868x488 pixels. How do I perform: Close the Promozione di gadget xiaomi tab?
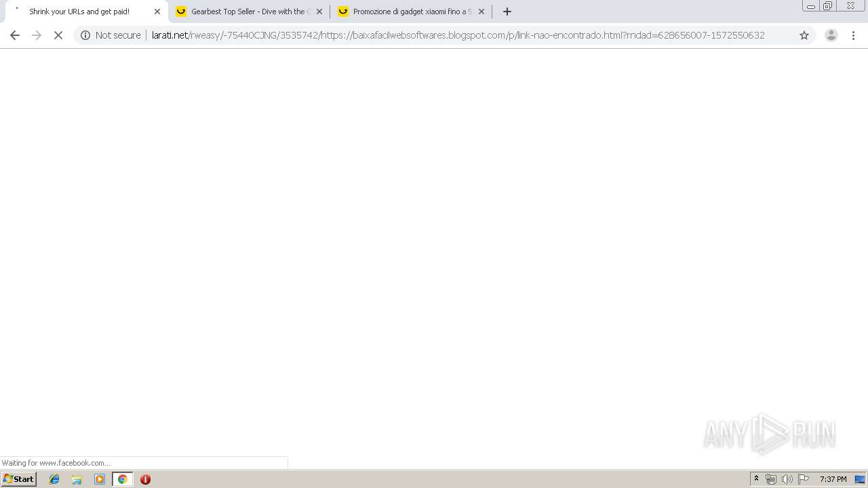pos(481,12)
